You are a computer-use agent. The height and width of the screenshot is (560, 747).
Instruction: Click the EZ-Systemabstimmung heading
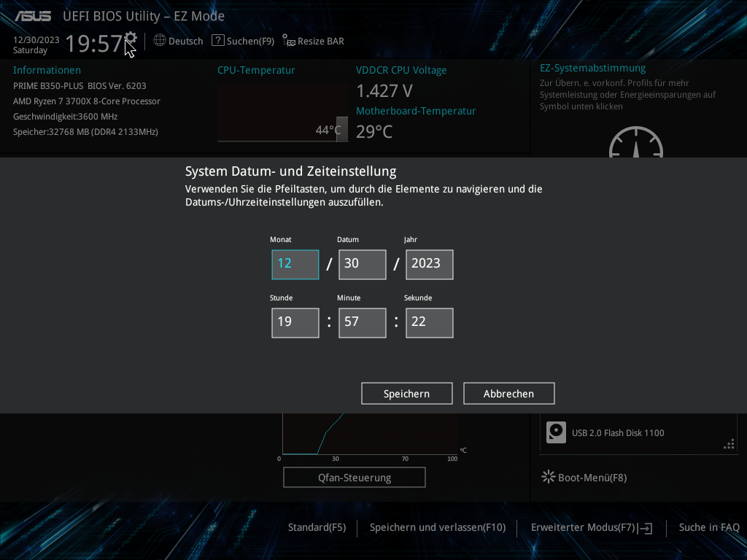point(592,68)
